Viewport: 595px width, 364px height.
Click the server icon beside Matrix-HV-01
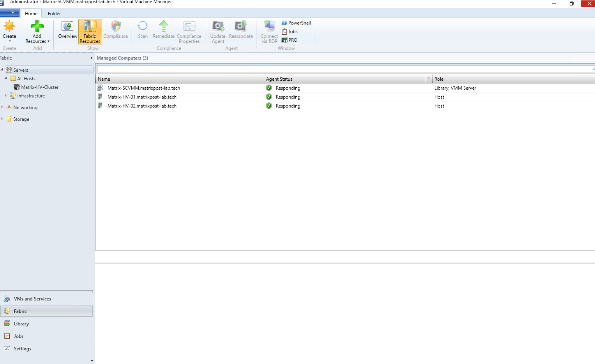[100, 97]
